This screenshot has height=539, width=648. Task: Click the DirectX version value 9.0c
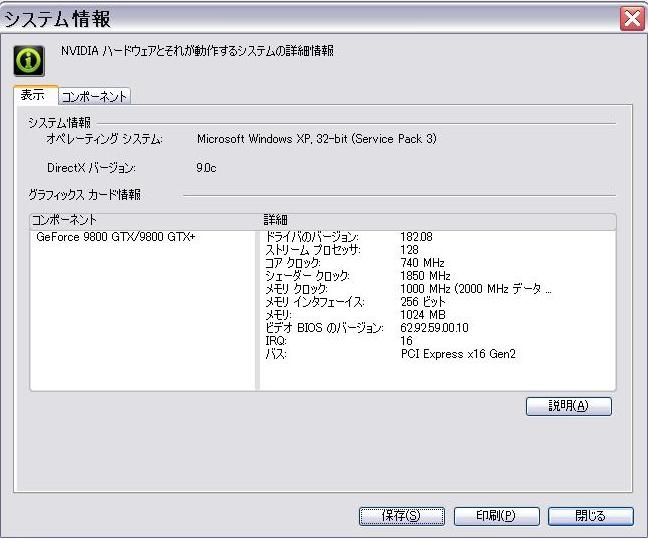pos(206,168)
